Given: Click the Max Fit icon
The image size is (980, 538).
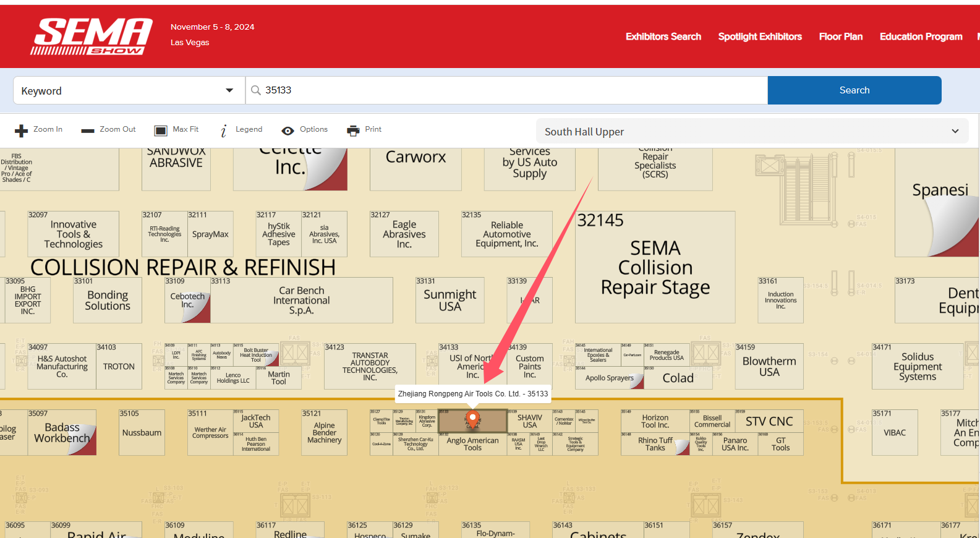Looking at the screenshot, I should [161, 130].
